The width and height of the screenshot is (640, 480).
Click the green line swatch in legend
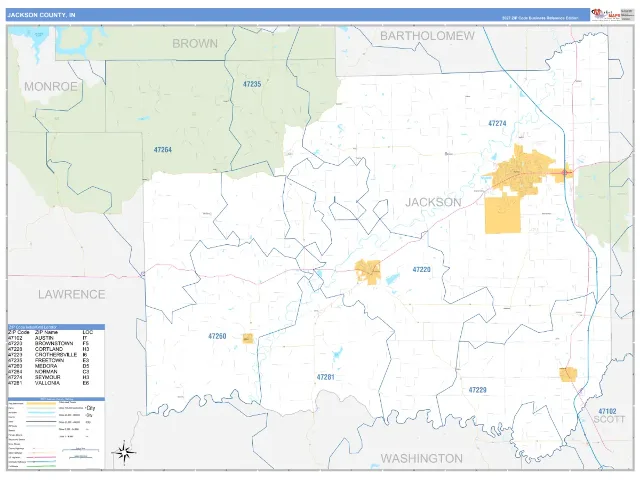coord(41,466)
